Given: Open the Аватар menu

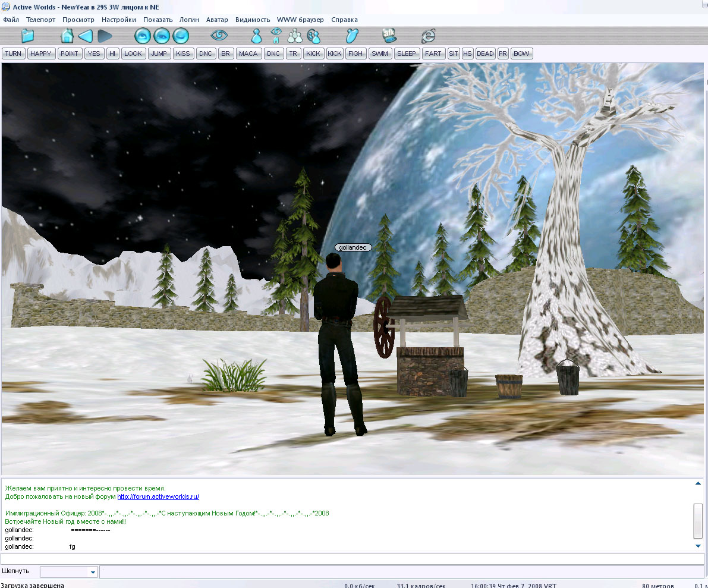Looking at the screenshot, I should click(x=217, y=20).
